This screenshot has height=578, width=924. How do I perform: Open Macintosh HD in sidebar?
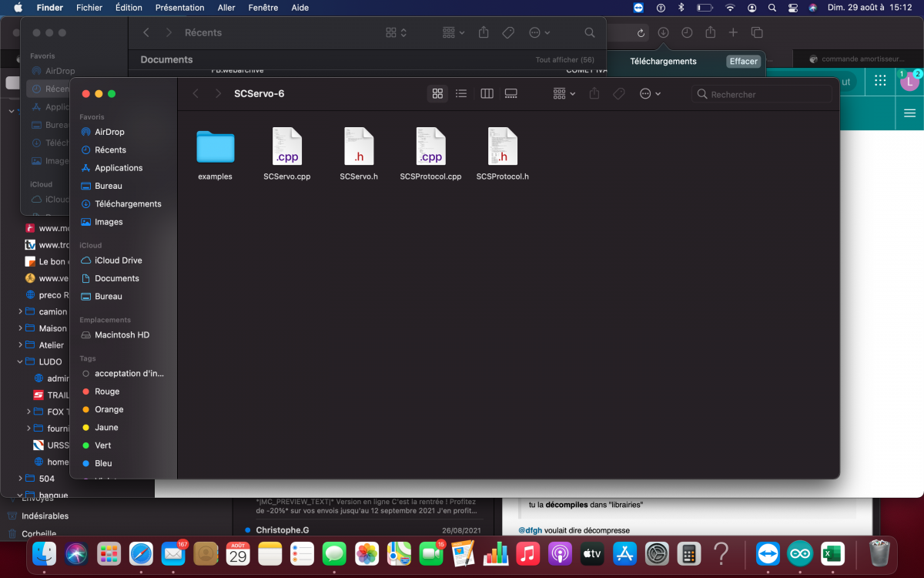click(123, 335)
